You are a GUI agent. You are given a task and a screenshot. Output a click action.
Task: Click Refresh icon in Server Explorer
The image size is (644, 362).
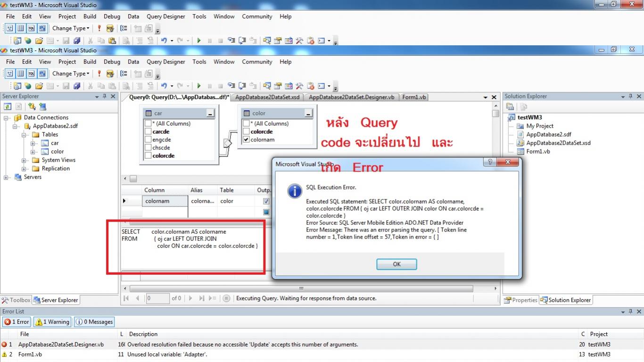pos(8,107)
